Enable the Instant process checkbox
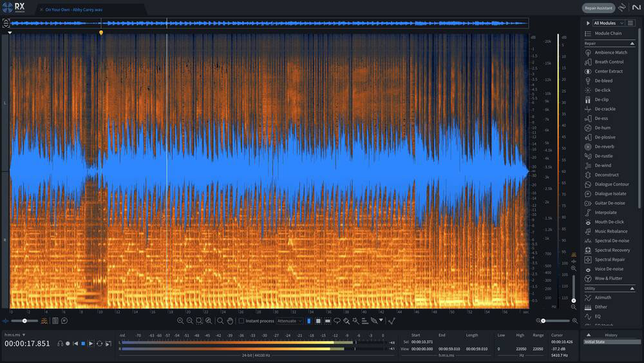Viewport: 644px width, 363px height. pos(241,320)
